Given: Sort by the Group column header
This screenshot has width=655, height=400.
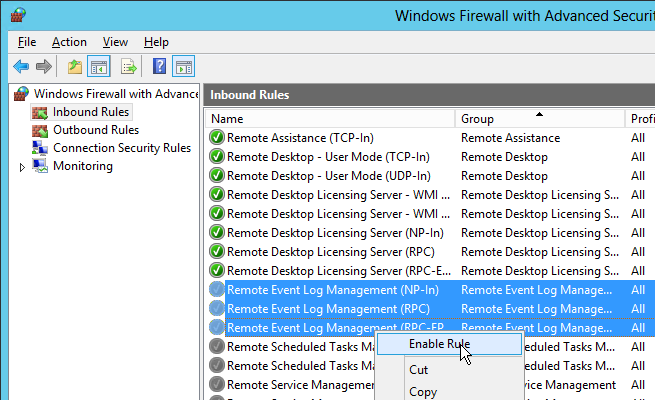Looking at the screenshot, I should (x=540, y=119).
